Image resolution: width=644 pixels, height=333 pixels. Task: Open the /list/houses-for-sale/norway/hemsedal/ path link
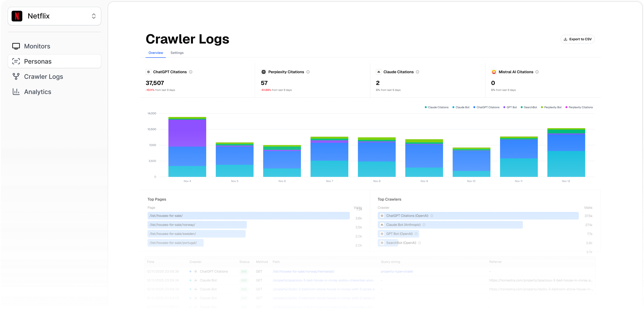click(x=303, y=271)
